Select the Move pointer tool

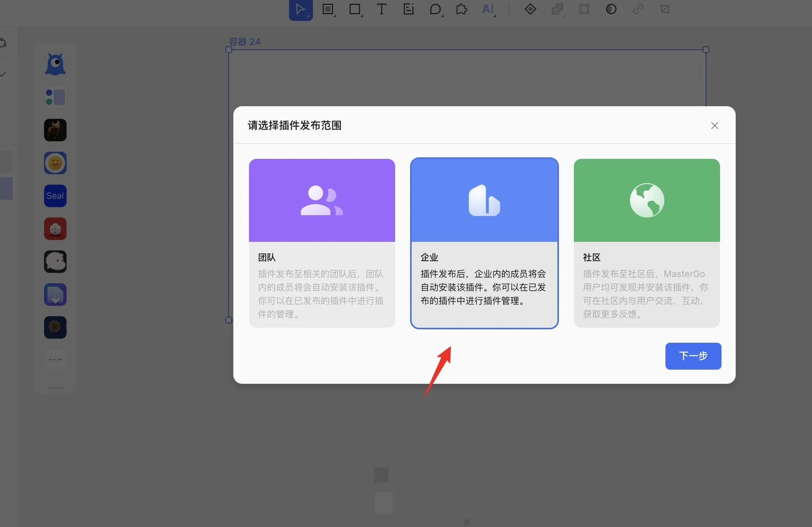click(300, 9)
